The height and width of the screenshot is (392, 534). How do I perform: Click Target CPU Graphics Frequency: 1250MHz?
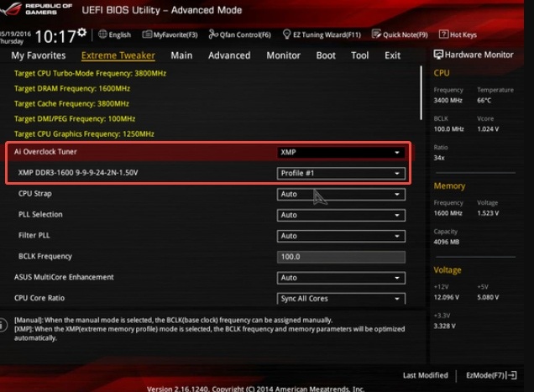(84, 133)
